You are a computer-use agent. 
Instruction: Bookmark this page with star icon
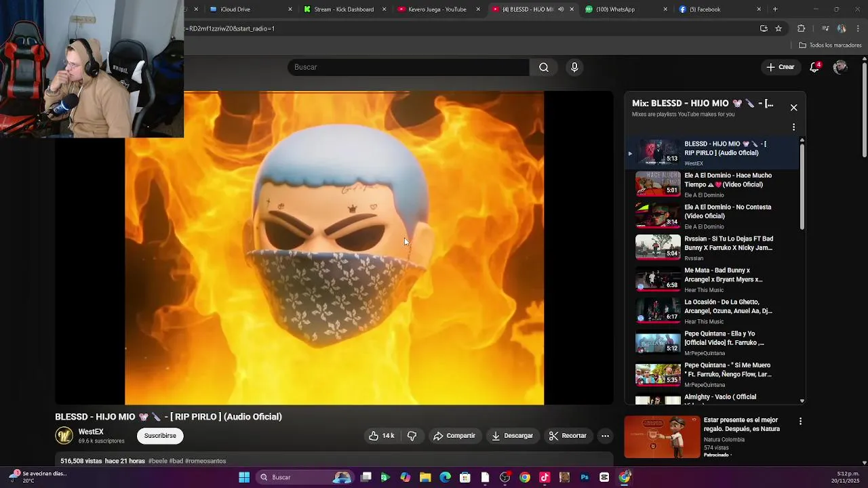[778, 28]
